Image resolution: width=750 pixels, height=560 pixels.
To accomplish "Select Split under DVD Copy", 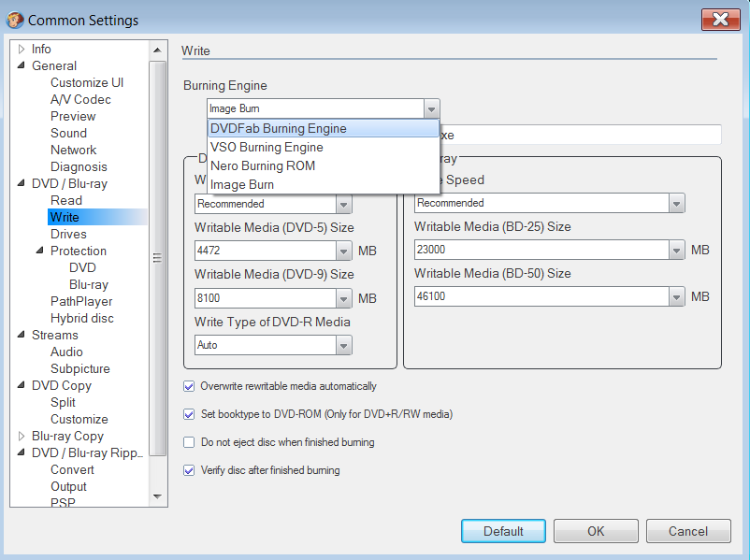I will pos(64,402).
